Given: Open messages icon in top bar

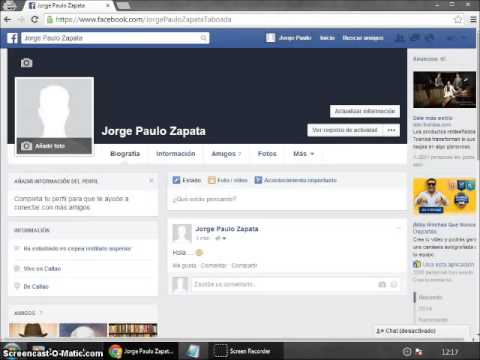Looking at the screenshot, I should (415, 38).
